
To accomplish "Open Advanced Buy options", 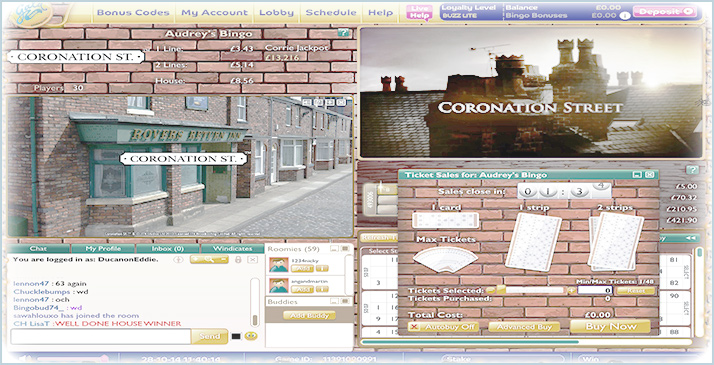I will pos(524,327).
